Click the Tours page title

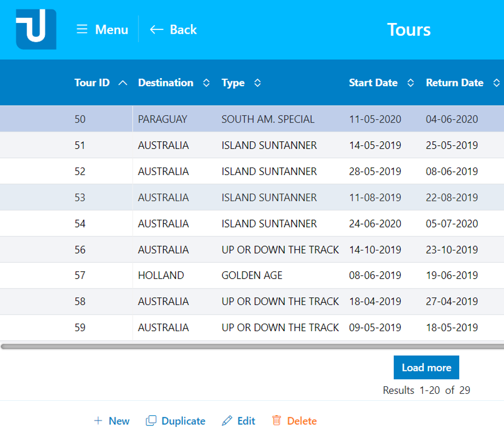(x=409, y=29)
